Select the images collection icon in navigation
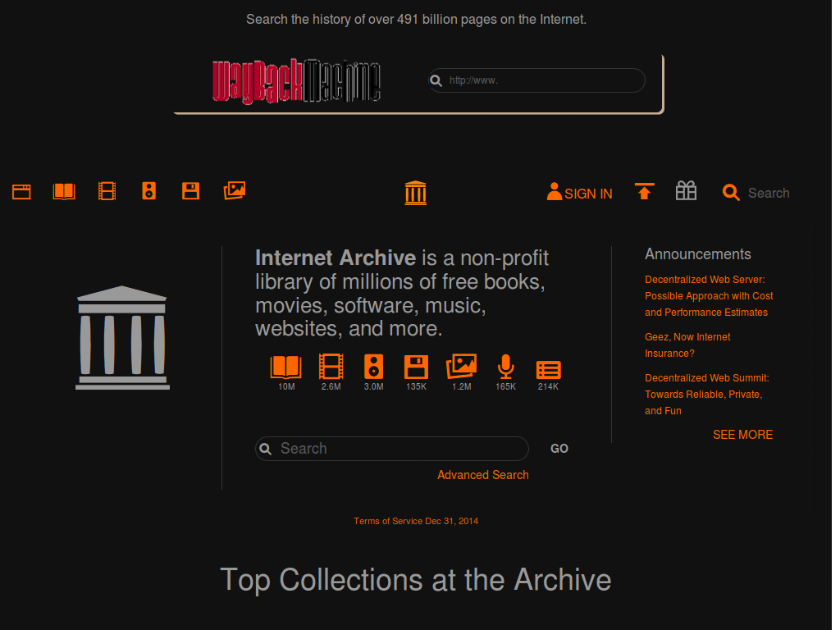This screenshot has height=630, width=840. [234, 190]
